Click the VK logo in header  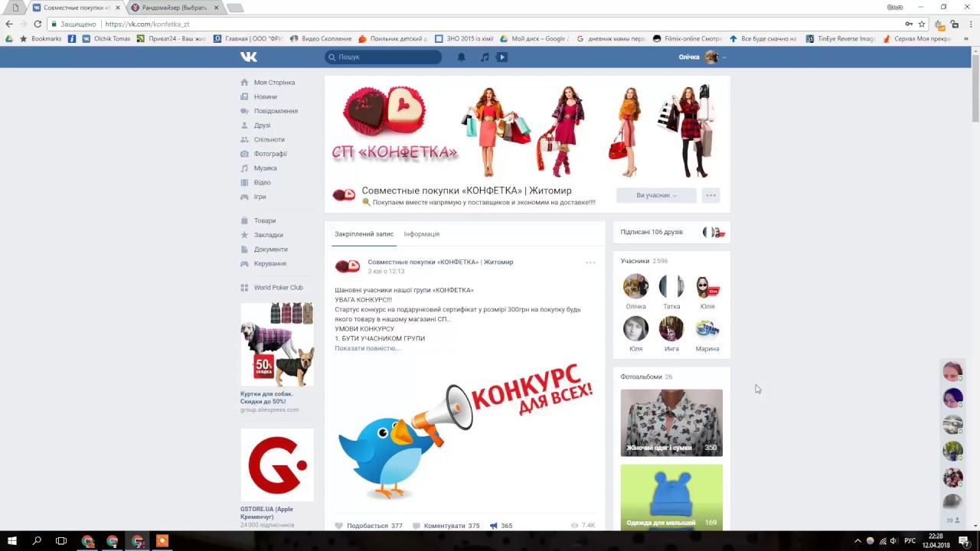(x=249, y=57)
